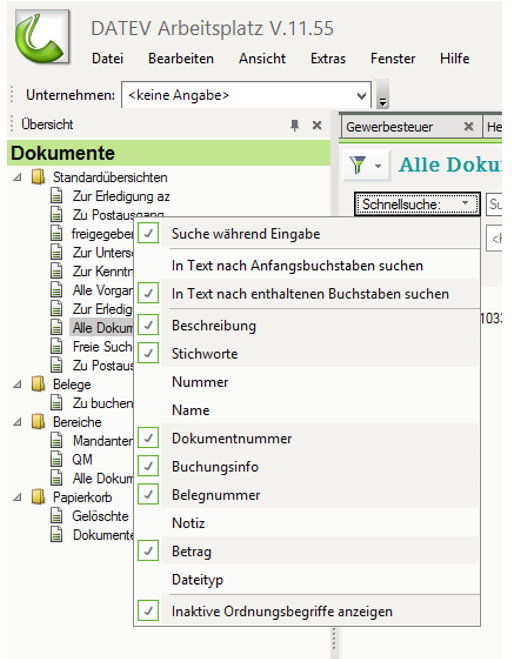Image resolution: width=528 pixels, height=659 pixels.
Task: Click document icon beside Mandanten
Action: click(56, 440)
